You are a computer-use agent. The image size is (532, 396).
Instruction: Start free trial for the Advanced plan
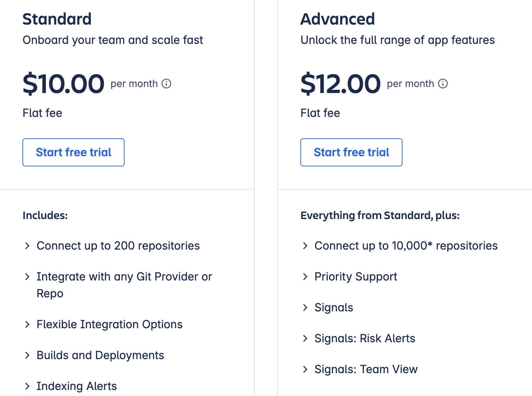click(351, 152)
